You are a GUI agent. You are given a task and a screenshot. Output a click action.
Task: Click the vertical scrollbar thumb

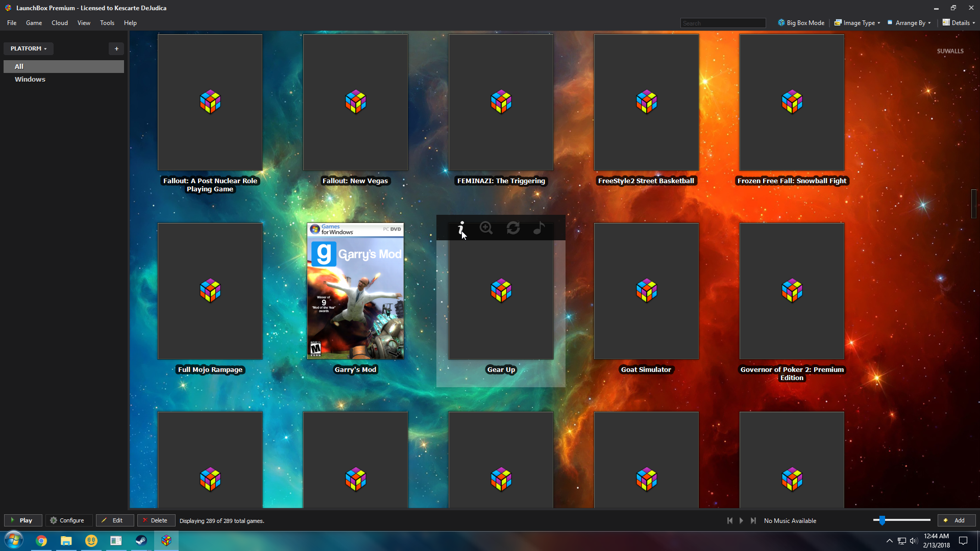(x=974, y=204)
